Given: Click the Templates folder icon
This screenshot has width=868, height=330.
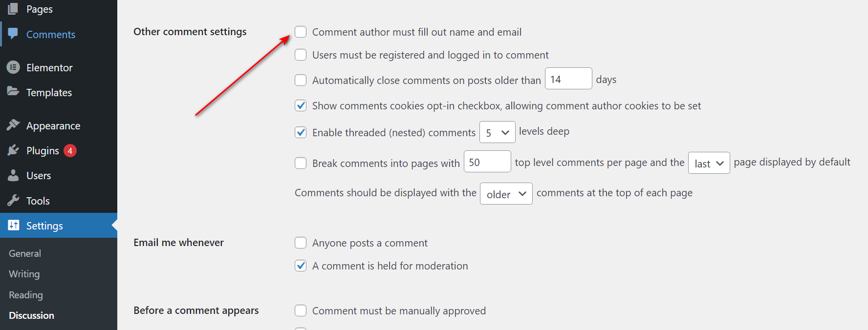Looking at the screenshot, I should coord(13,91).
